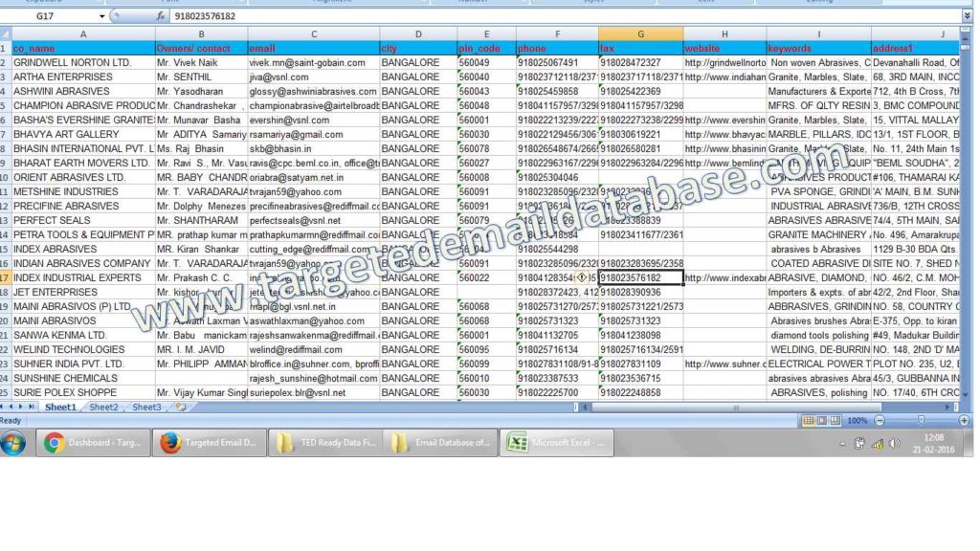
Task: Open the TED Ready Data folder taskbar item
Action: coord(326,443)
